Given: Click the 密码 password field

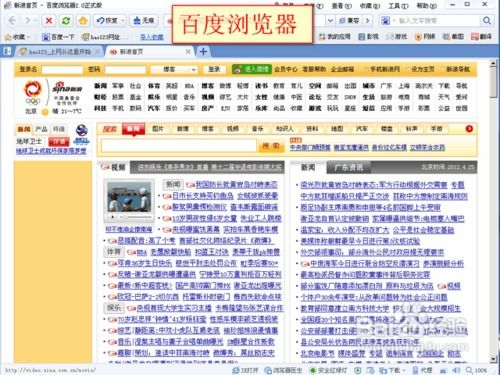Looking at the screenshot, I should [x=125, y=69].
